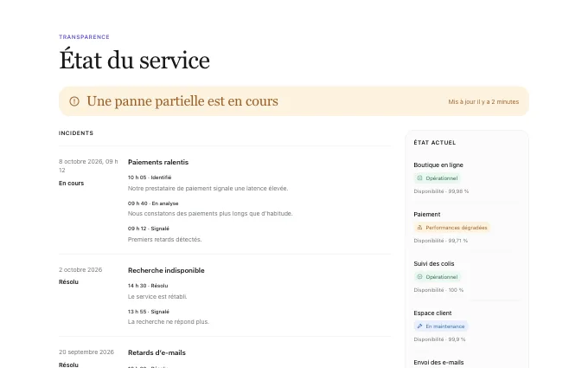This screenshot has height=368, width=588.
Task: Click the Mis à jour il y a 2 minutes text
Action: coord(483,102)
